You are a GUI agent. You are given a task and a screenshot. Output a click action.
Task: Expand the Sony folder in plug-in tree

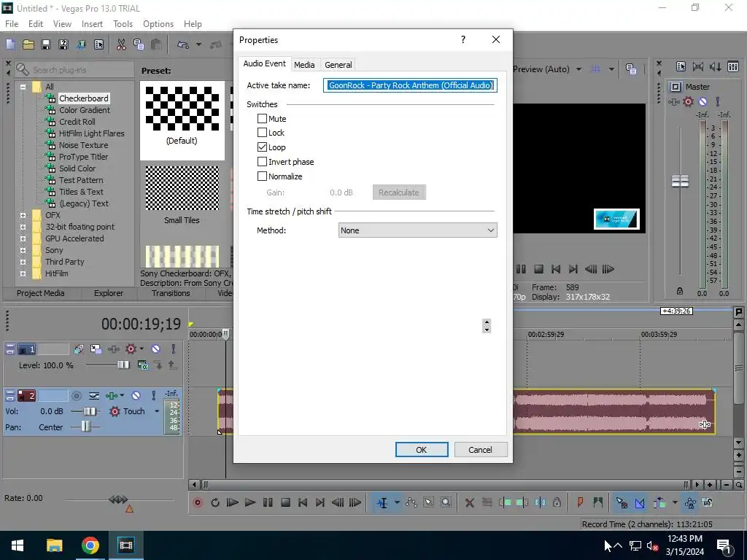[23, 251]
